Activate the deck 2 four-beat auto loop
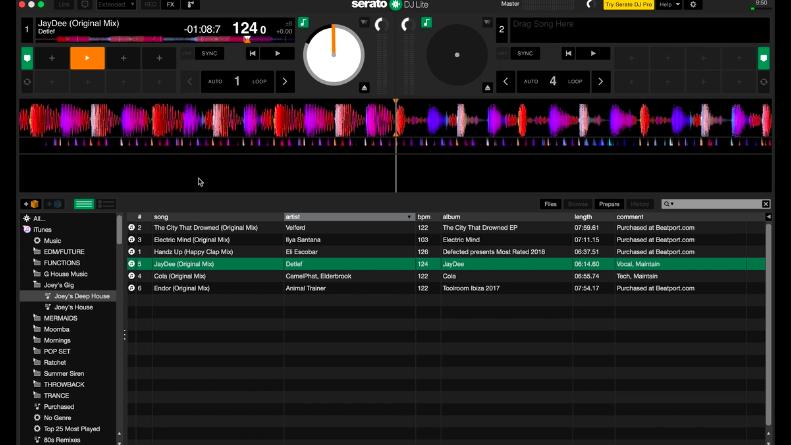This screenshot has height=445, width=791. pos(553,82)
